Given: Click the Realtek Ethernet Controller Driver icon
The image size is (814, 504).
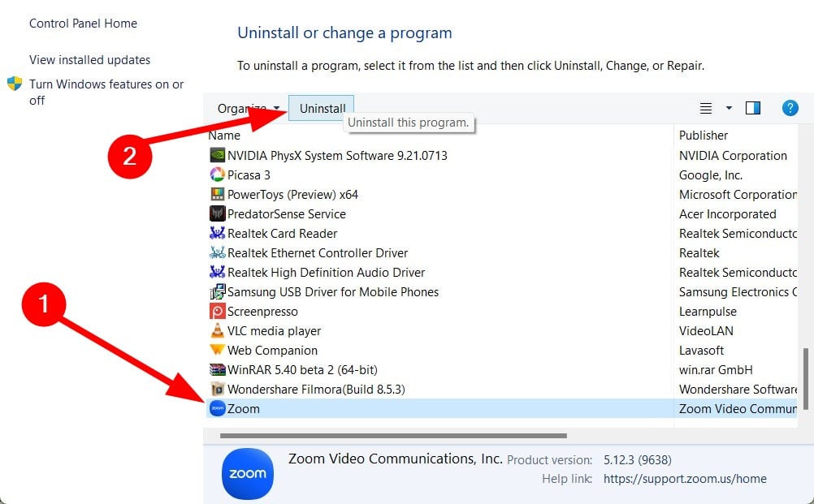Looking at the screenshot, I should pos(217,252).
